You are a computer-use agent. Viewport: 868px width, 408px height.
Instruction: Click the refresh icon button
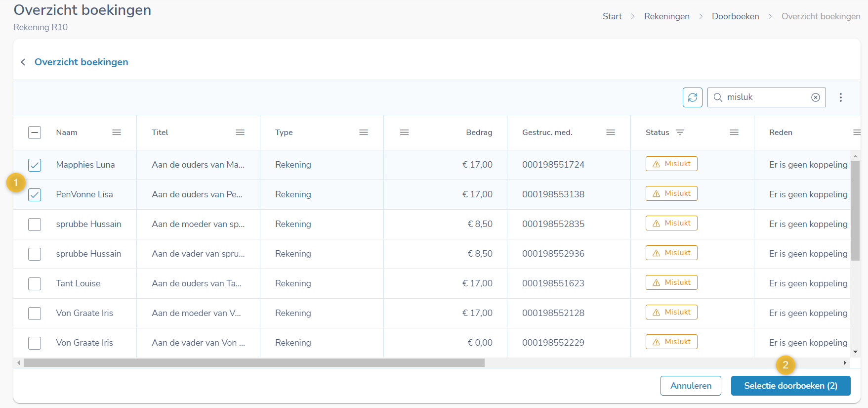pos(692,97)
